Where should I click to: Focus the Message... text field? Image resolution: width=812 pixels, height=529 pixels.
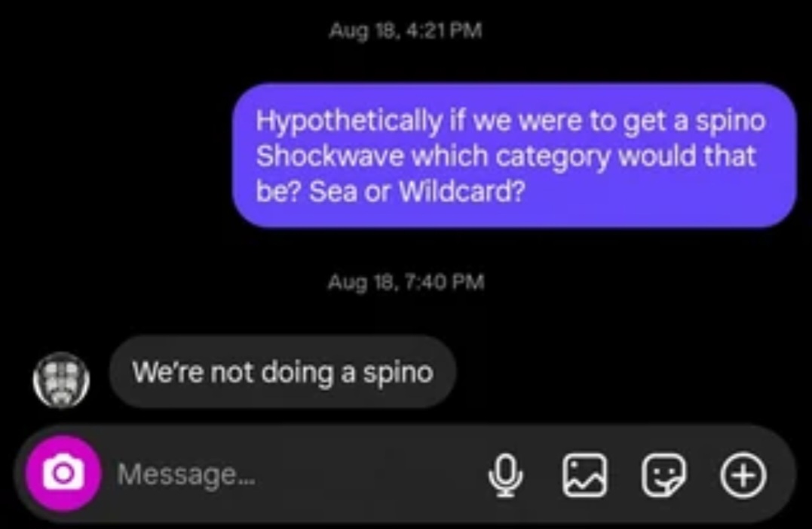click(x=296, y=474)
